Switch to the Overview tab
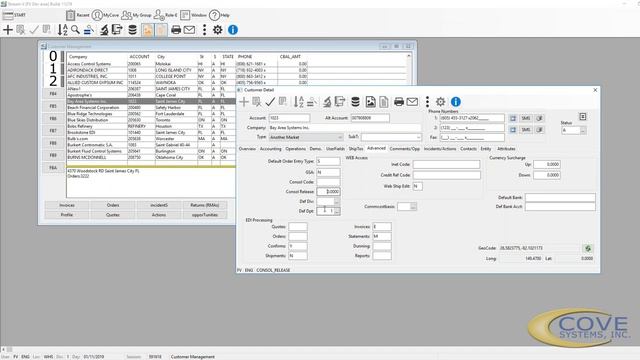Screen dimensions: 640x360 [x=247, y=149]
